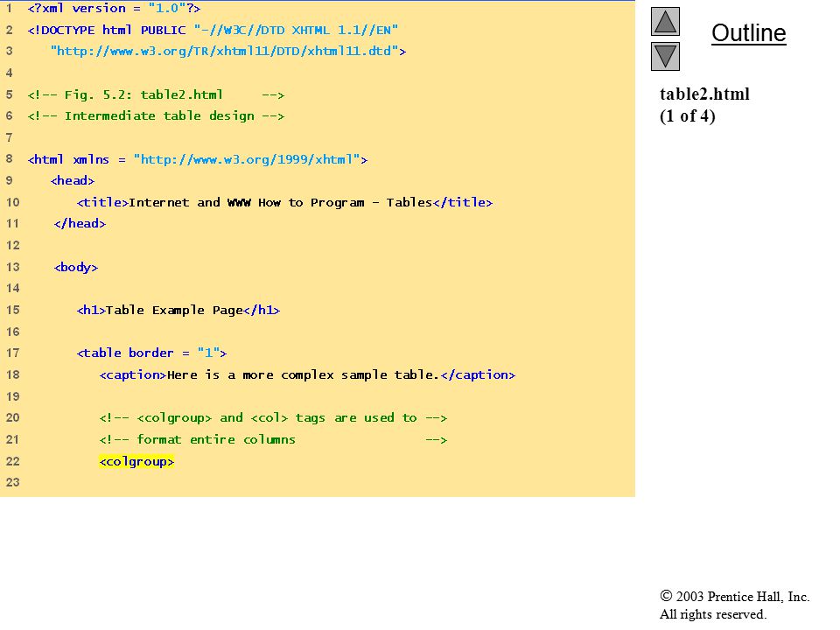Click the table border = "1" line

click(151, 353)
